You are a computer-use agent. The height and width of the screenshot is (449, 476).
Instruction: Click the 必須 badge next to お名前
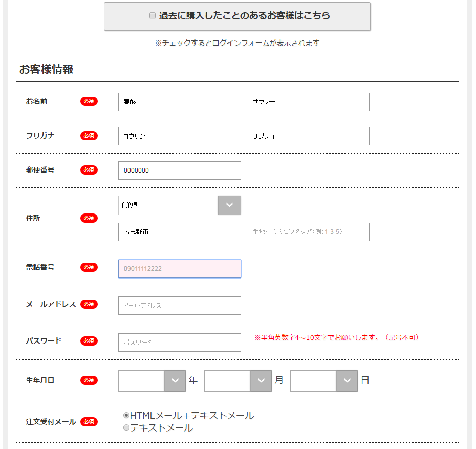89,101
